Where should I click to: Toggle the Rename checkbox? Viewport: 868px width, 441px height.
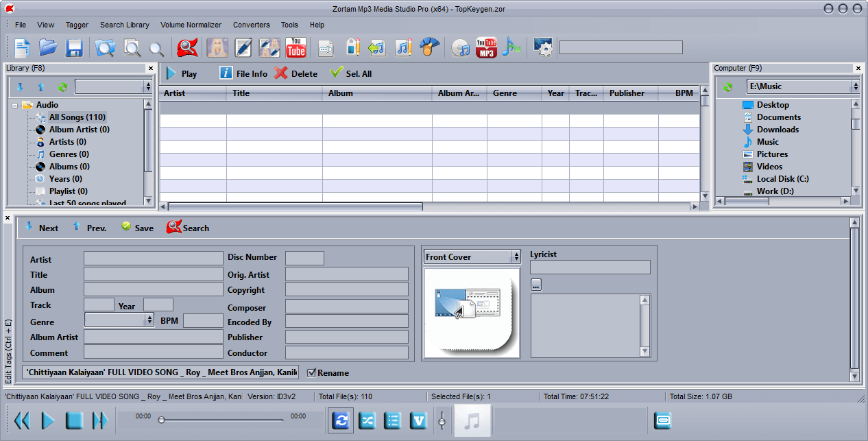311,372
